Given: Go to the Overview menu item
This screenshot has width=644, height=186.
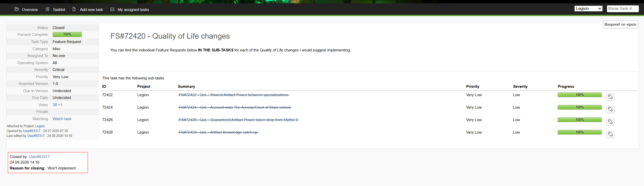Looking at the screenshot, I should [x=30, y=10].
